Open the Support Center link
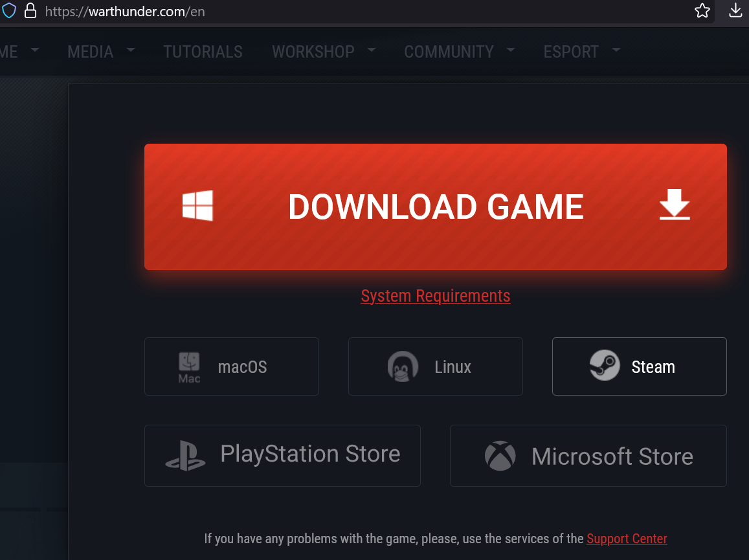This screenshot has width=749, height=560. (627, 539)
